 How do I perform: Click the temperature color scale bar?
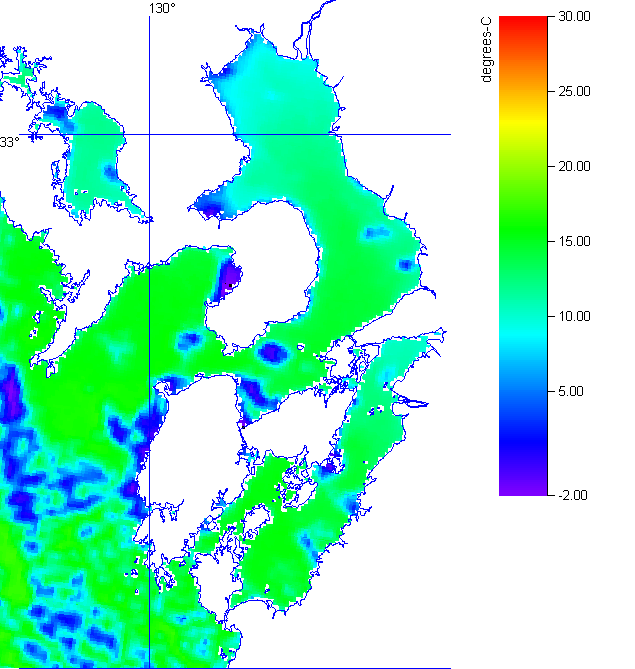(x=523, y=256)
